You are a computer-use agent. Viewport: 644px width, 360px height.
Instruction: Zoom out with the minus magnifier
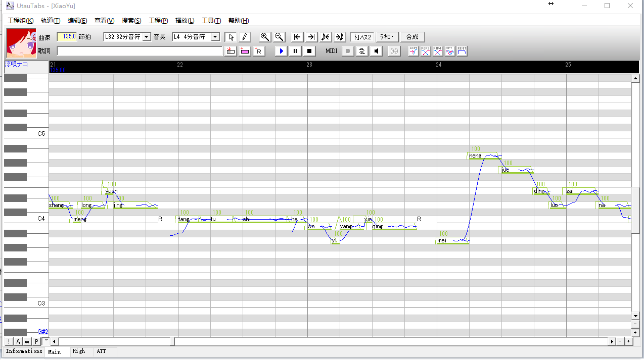pyautogui.click(x=279, y=37)
